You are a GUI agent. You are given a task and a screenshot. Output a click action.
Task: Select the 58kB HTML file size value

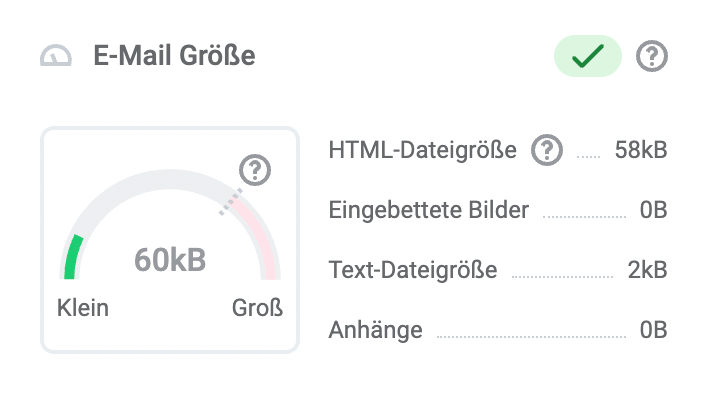coord(641,151)
